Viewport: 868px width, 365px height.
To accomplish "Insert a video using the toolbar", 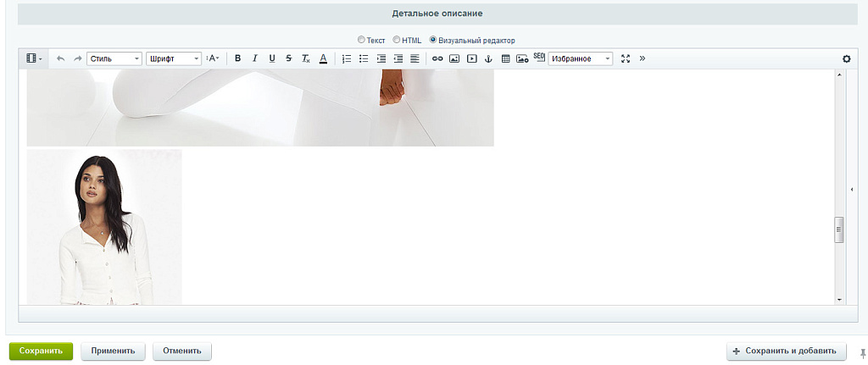I will click(471, 58).
